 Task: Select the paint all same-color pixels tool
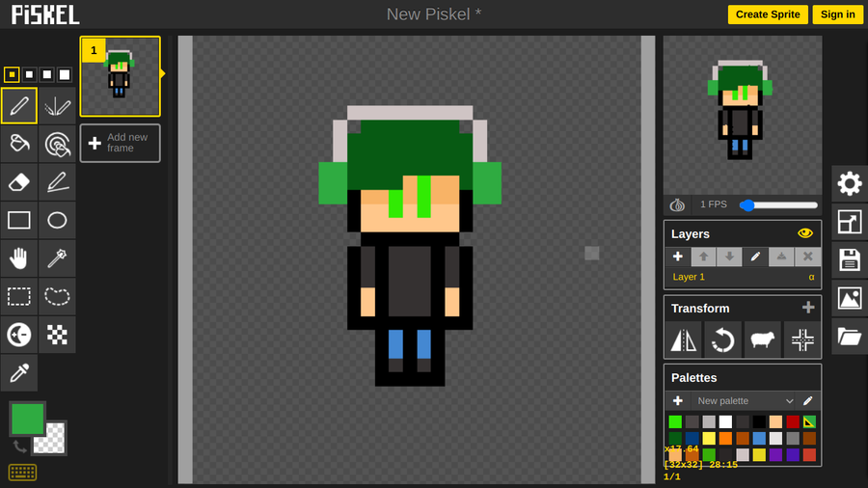[x=57, y=144]
